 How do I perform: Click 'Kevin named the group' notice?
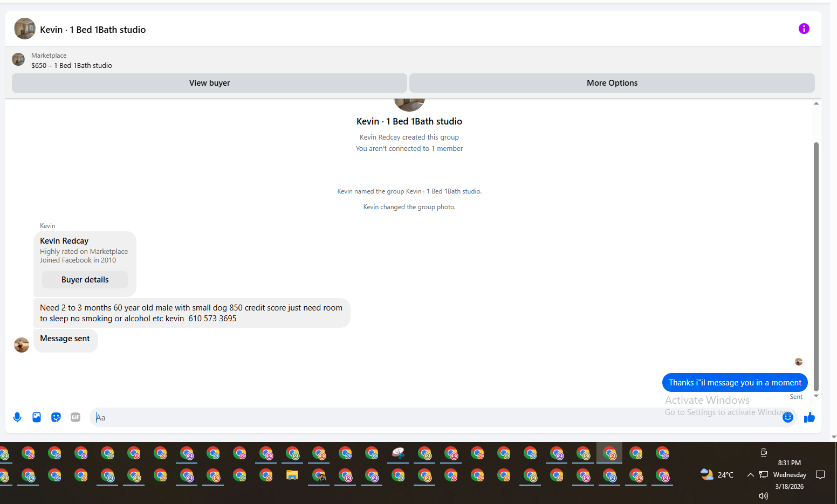click(x=409, y=191)
